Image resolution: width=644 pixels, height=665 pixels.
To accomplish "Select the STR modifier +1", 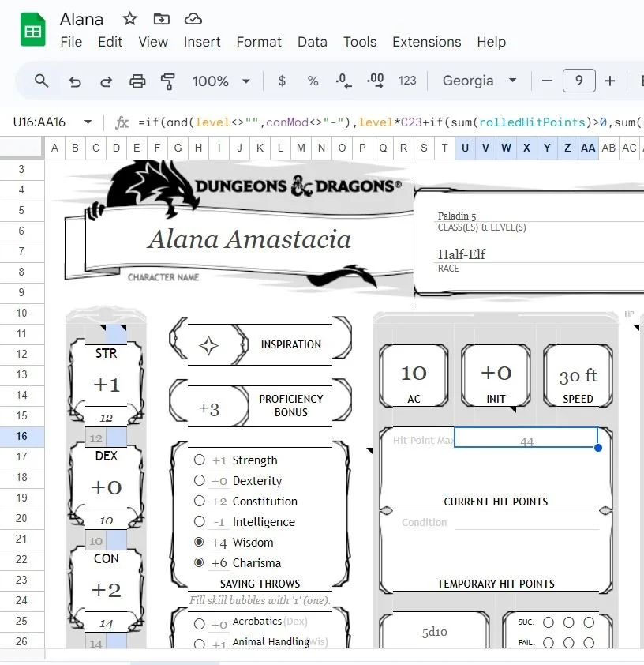I will pyautogui.click(x=107, y=385).
